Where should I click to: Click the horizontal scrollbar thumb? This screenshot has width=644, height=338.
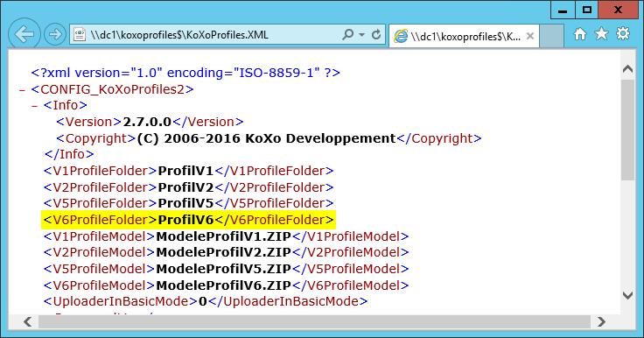coord(314,321)
